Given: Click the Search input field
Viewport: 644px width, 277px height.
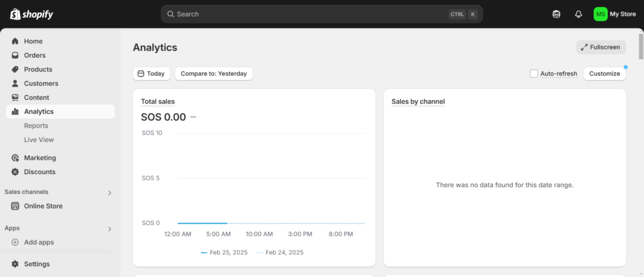Looking at the screenshot, I should [x=321, y=14].
